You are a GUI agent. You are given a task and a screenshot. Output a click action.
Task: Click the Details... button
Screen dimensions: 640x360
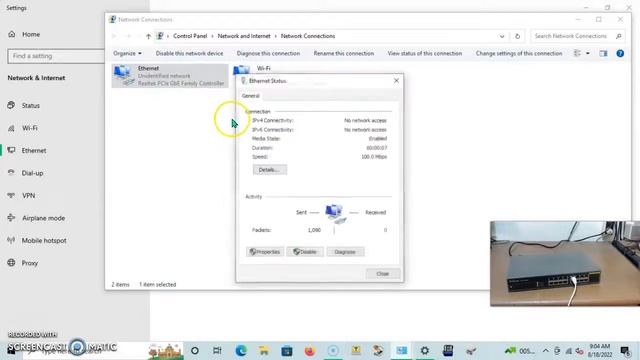[269, 170]
